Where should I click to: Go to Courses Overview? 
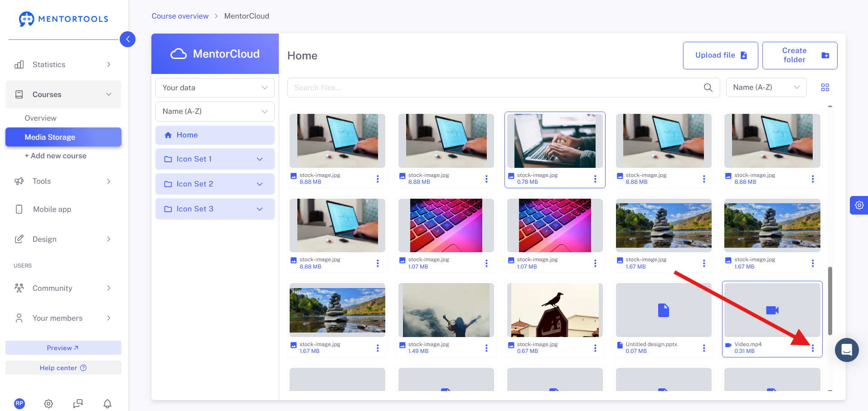(40, 118)
